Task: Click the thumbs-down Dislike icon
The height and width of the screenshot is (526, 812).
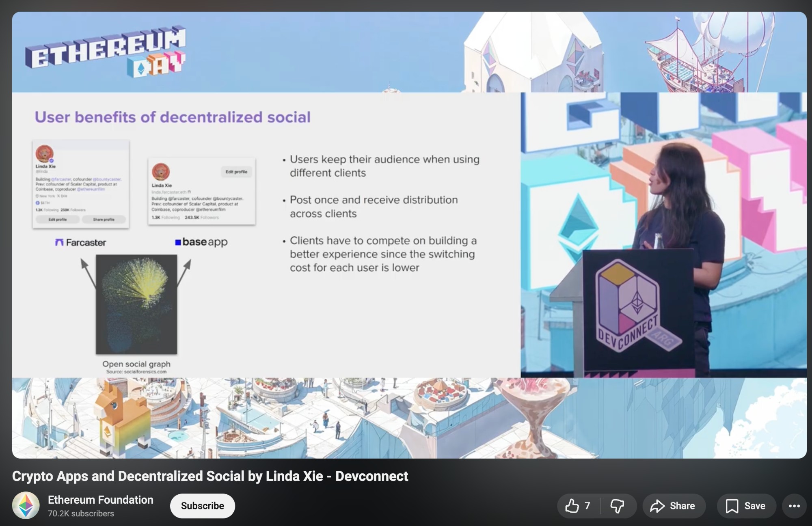Action: [x=617, y=506]
